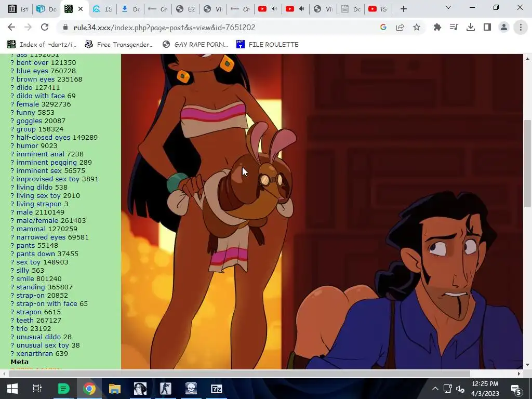Click the muted volume tray icon
532x399 pixels.
(x=460, y=389)
